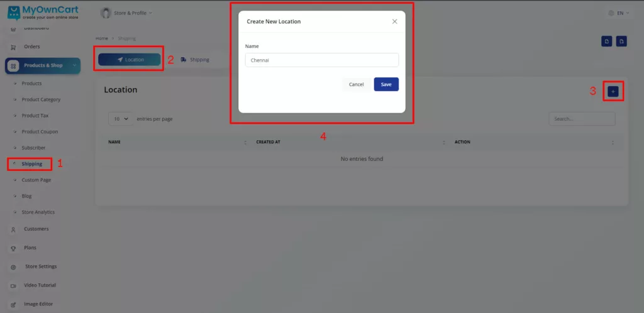Open the Store & Profile dropdown
644x313 pixels.
pyautogui.click(x=126, y=13)
